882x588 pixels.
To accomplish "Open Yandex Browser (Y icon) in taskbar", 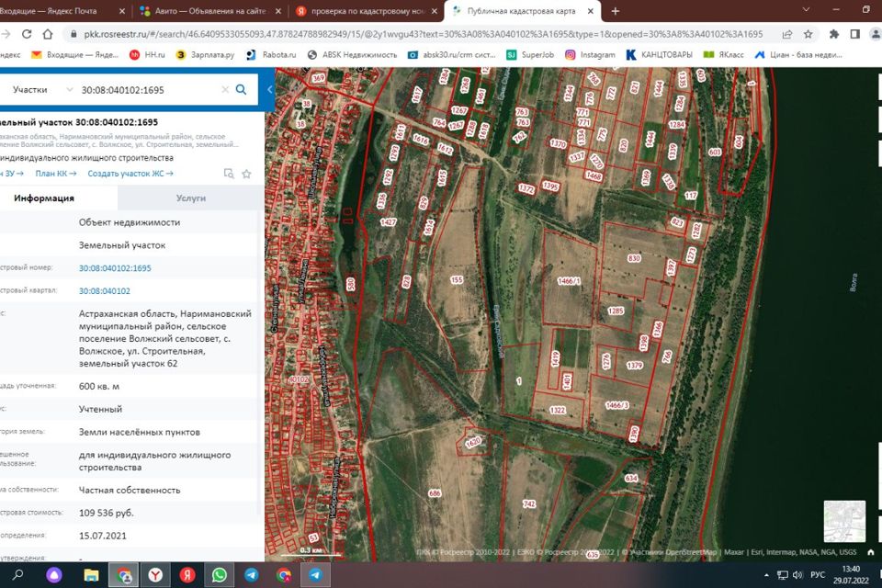I will [x=155, y=574].
